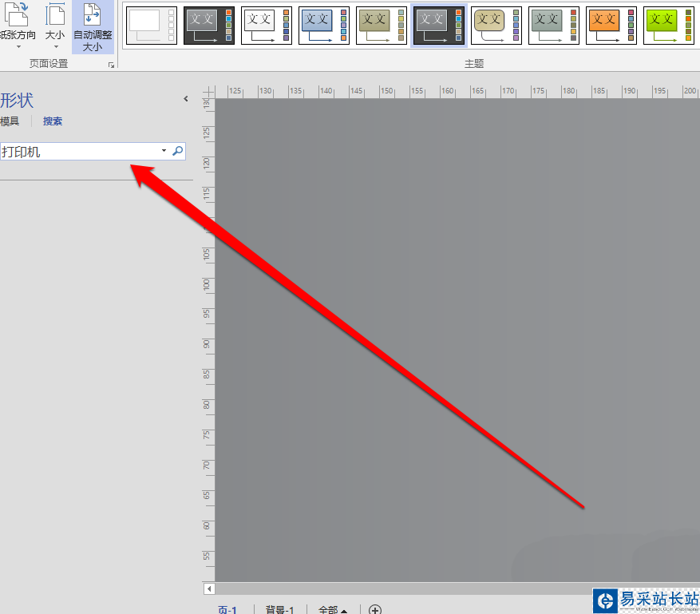This screenshot has height=614, width=700.
Task: Switch to the Stencils (模具) tab
Action: (10, 121)
